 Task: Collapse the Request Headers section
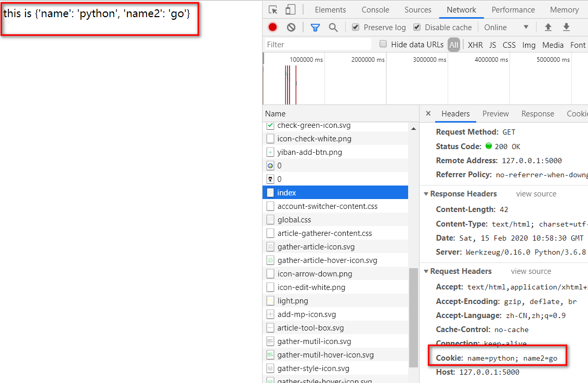click(x=426, y=271)
